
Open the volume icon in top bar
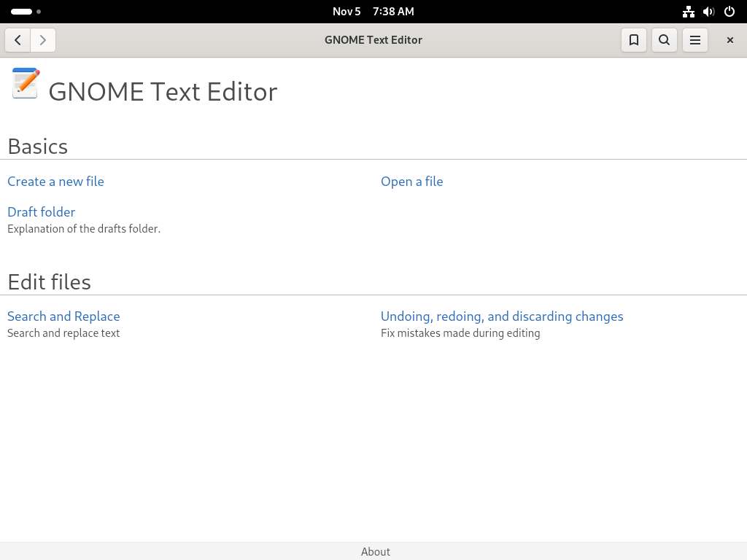click(709, 12)
